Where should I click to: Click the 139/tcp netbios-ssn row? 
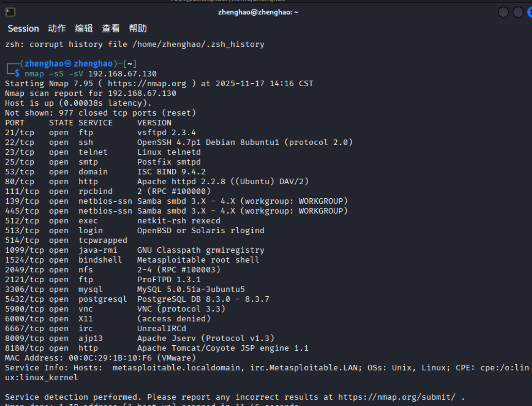(176, 201)
